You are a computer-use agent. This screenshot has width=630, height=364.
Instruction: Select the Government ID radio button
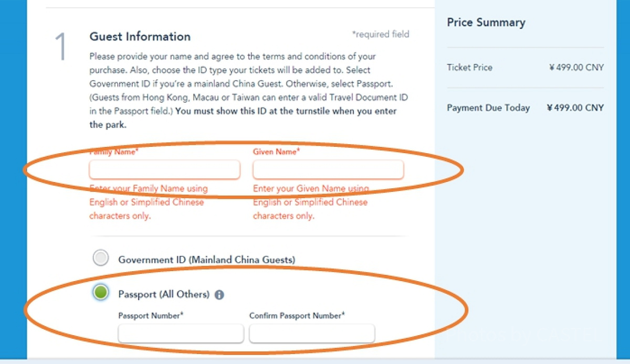pyautogui.click(x=100, y=258)
